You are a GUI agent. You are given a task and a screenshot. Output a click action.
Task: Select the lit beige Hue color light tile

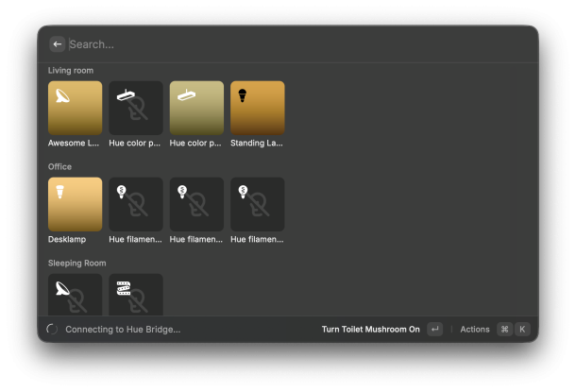tap(196, 108)
